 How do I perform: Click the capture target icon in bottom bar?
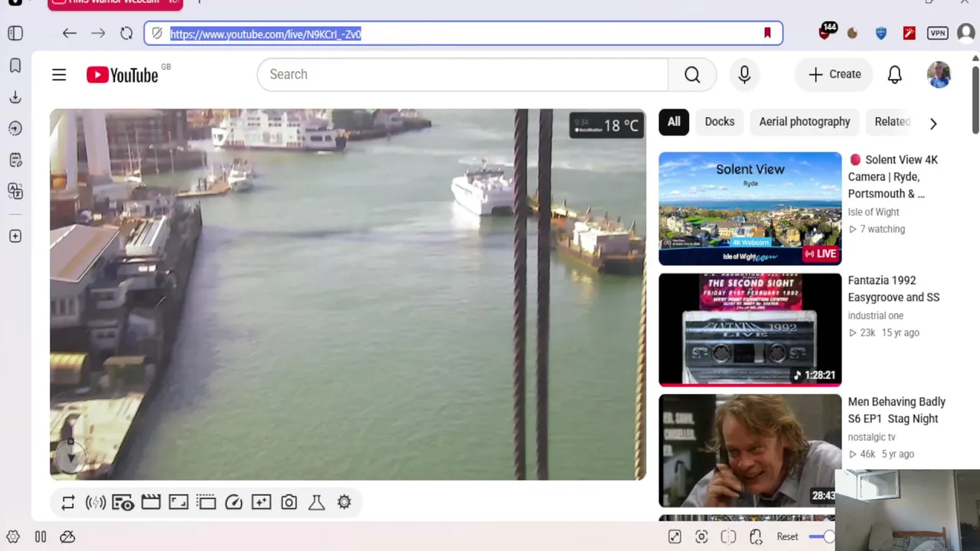tap(701, 536)
